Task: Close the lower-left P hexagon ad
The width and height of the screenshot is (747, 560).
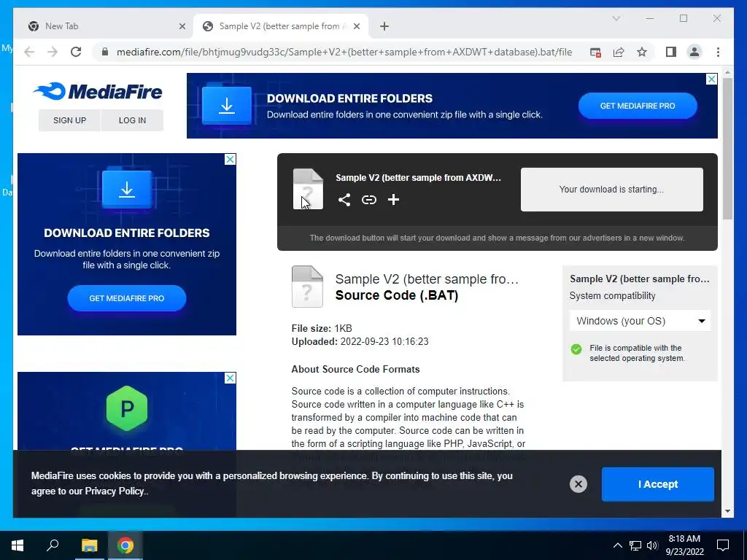Action: 230,378
